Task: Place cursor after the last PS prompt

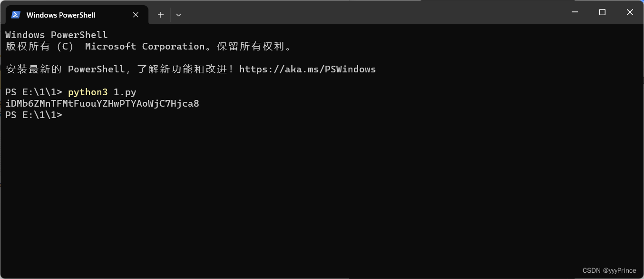Action: (x=67, y=115)
